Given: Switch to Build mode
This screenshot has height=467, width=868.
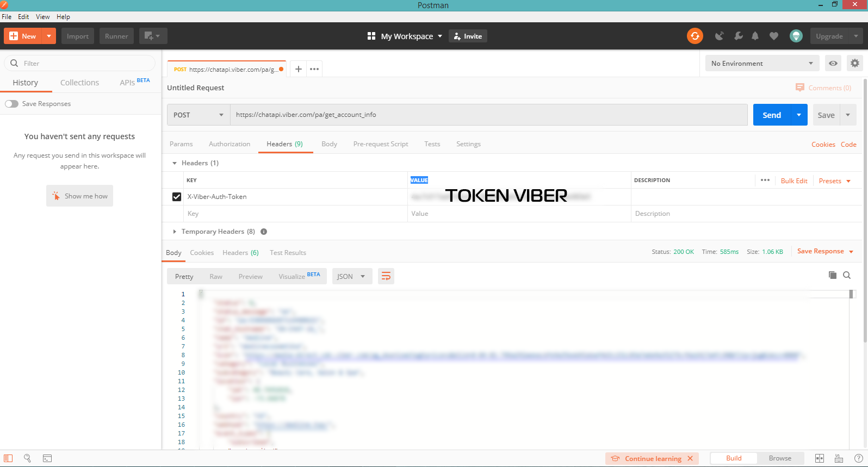Looking at the screenshot, I should tap(734, 458).
